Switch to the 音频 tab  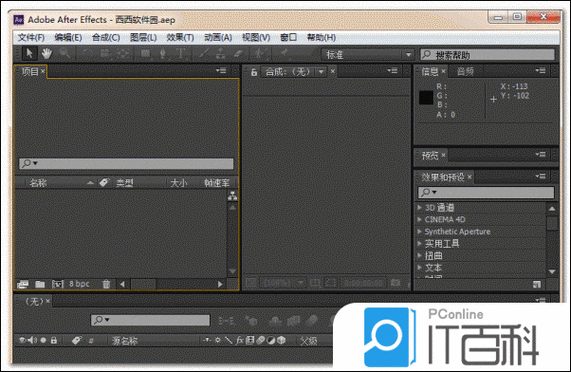coord(465,71)
